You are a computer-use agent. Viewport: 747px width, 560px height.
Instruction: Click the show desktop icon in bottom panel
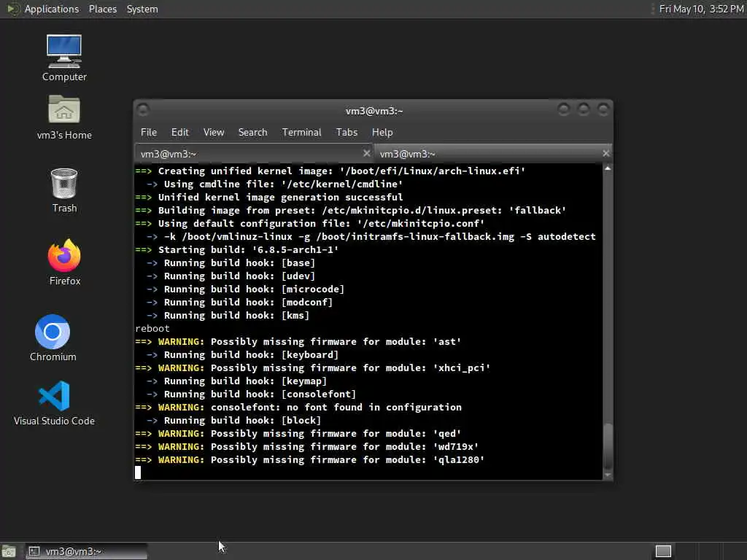click(x=9, y=551)
